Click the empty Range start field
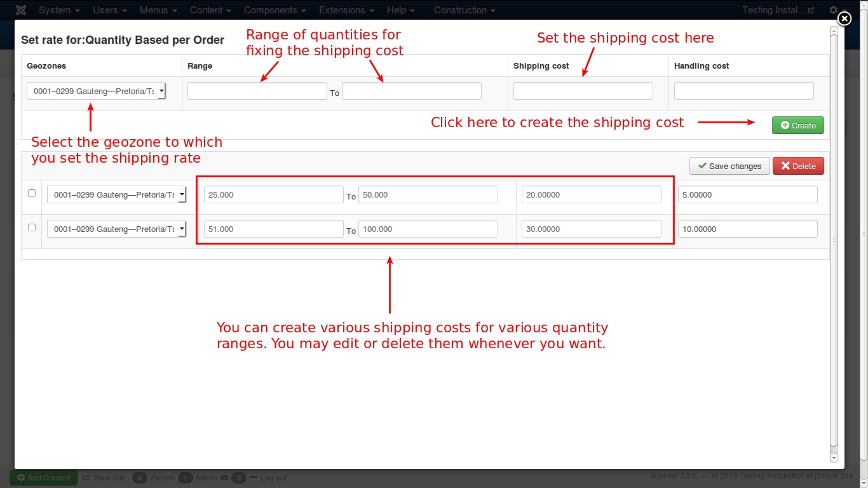This screenshot has height=488, width=868. pyautogui.click(x=257, y=91)
